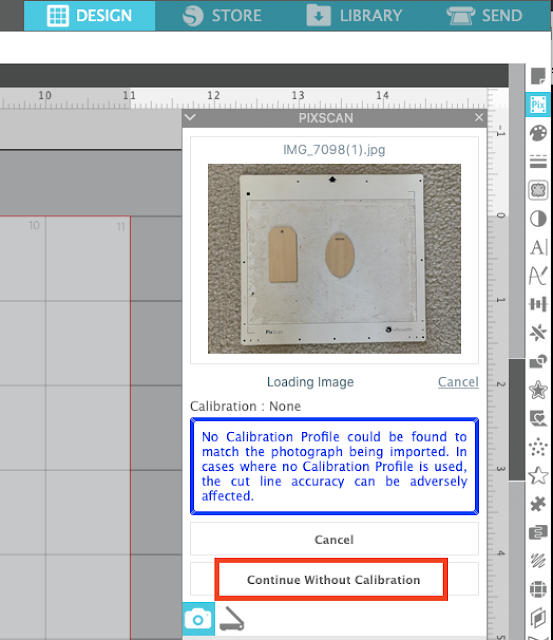Open the outlined star panel icon
Screen dimensions: 553x640
538,476
